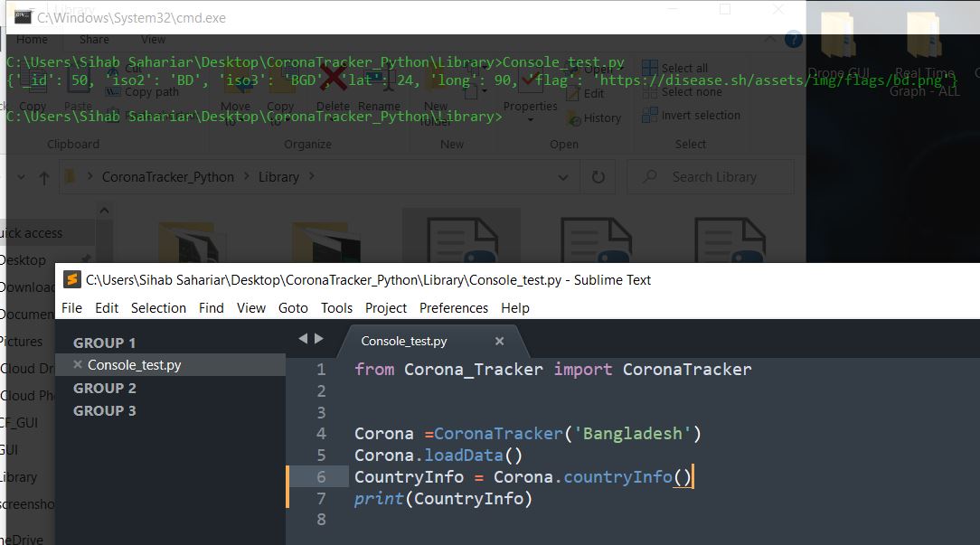This screenshot has width=980, height=545.
Task: Click CoronaTracker_Python breadcrumb in Explorer
Action: tap(167, 177)
